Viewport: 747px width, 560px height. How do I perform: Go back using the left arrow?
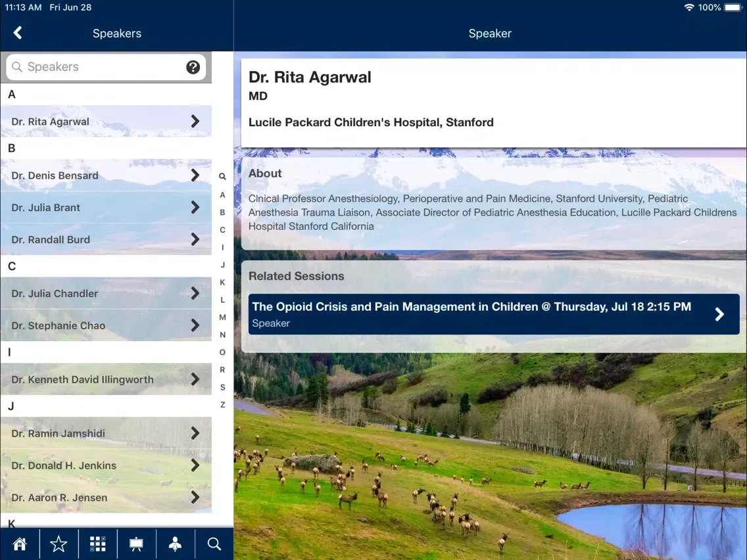click(18, 33)
